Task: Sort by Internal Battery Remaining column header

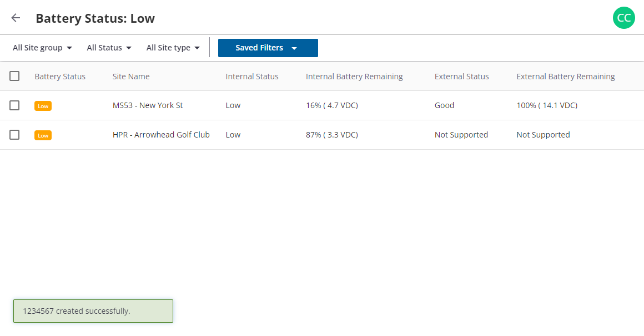Action: click(354, 77)
